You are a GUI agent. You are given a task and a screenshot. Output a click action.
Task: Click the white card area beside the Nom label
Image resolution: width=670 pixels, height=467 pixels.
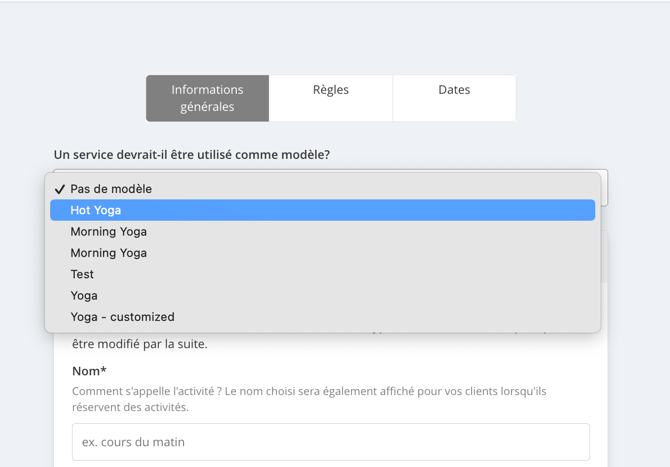click(x=342, y=371)
